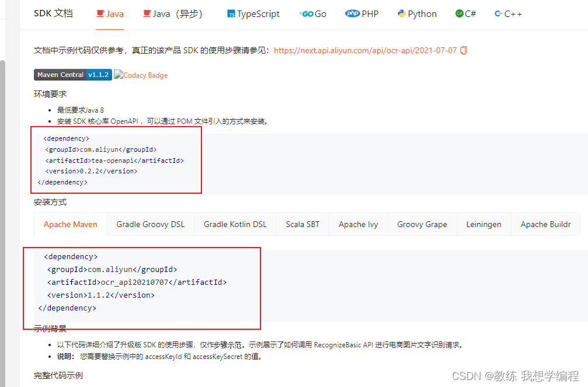Click the RecognizeBasic API description bullet
This screenshot has height=387, width=588.
pyautogui.click(x=261, y=345)
